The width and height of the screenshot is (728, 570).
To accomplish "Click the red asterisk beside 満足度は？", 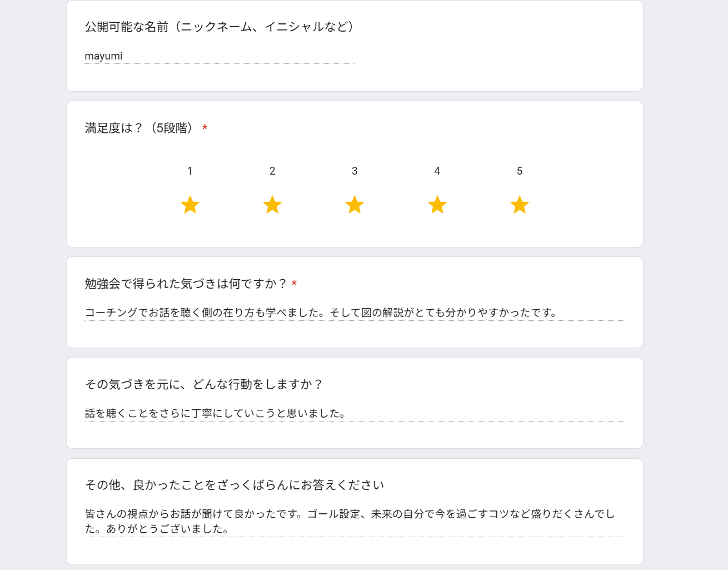I will (205, 128).
